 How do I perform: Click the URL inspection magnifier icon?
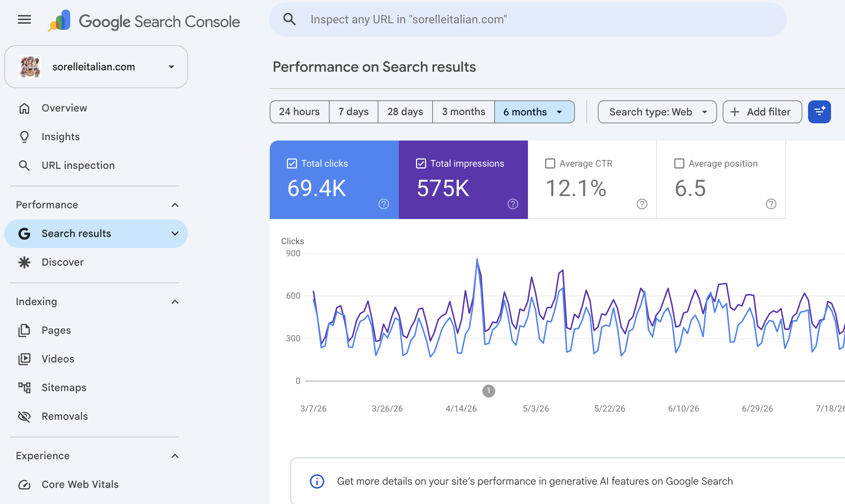(x=24, y=165)
